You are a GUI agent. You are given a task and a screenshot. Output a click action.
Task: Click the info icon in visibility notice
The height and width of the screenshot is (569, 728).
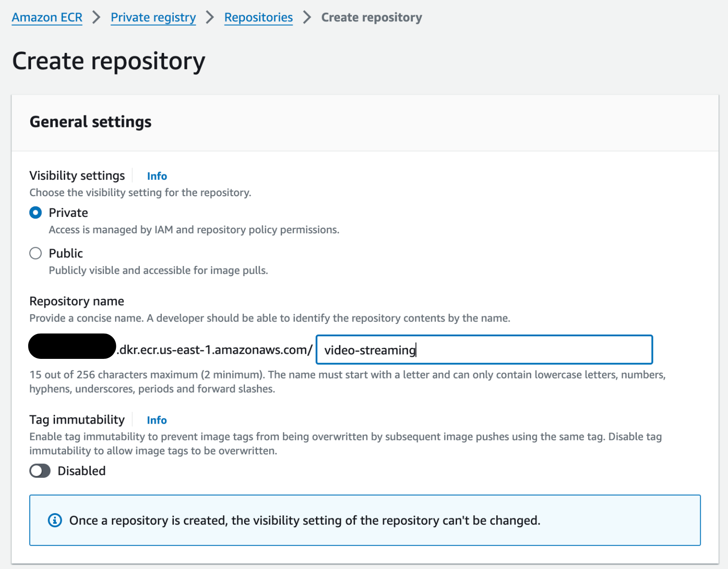(x=55, y=520)
